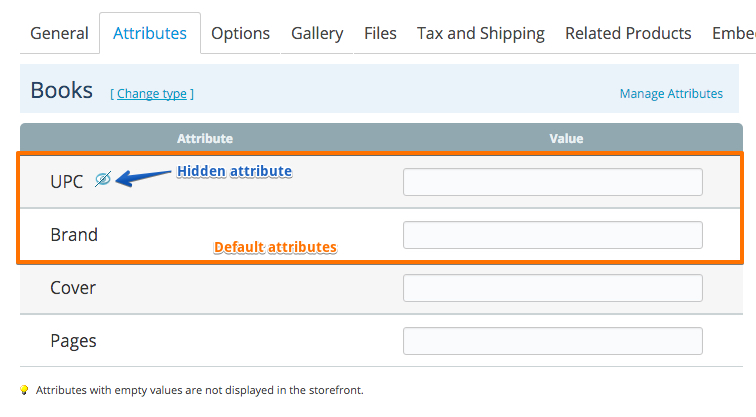
Task: Switch to the Options tab
Action: [x=241, y=33]
